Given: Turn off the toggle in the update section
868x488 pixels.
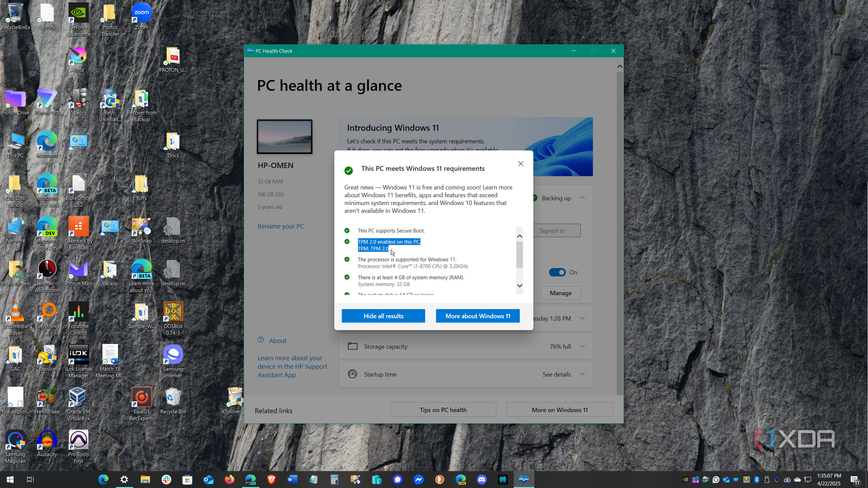Looking at the screenshot, I should coord(557,272).
